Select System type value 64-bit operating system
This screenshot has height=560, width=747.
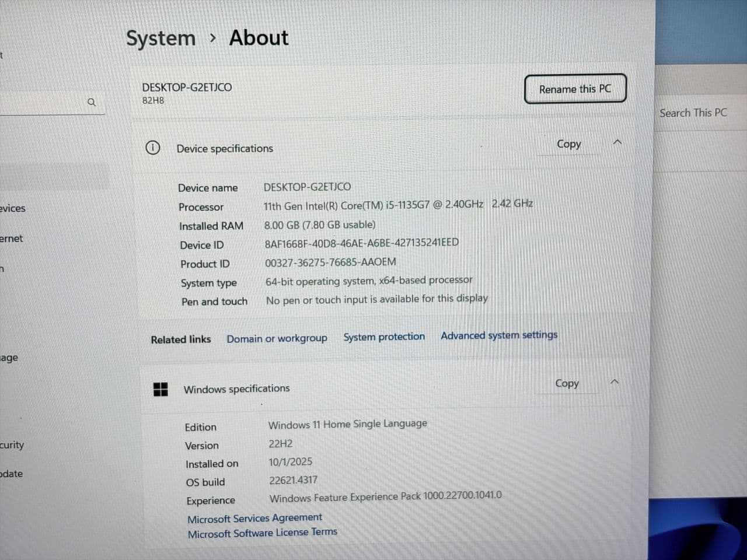tap(369, 281)
